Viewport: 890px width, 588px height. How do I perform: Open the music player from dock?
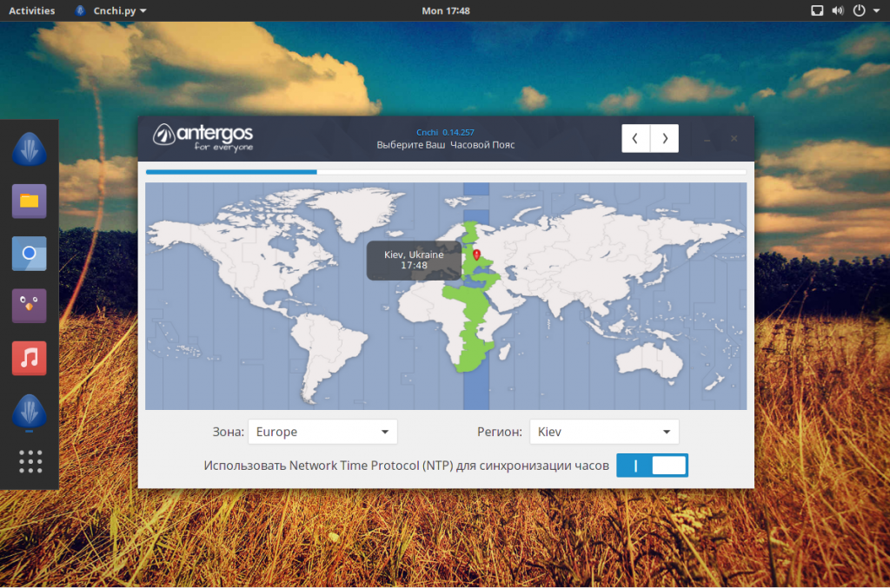coord(29,359)
